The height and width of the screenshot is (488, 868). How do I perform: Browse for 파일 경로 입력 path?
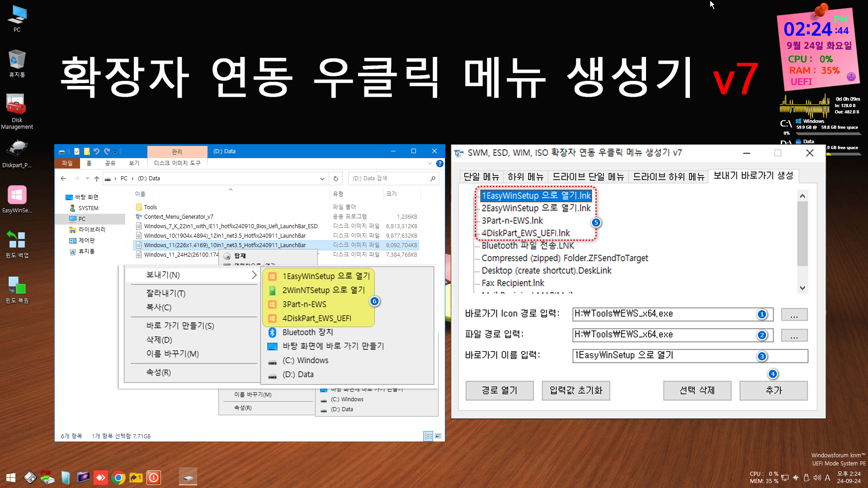click(x=794, y=335)
